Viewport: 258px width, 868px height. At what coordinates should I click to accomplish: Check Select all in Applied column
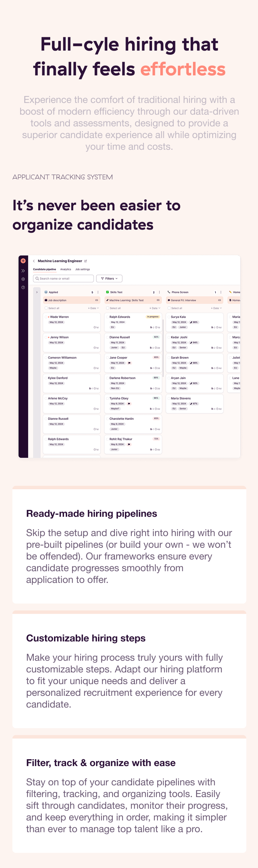[46, 308]
